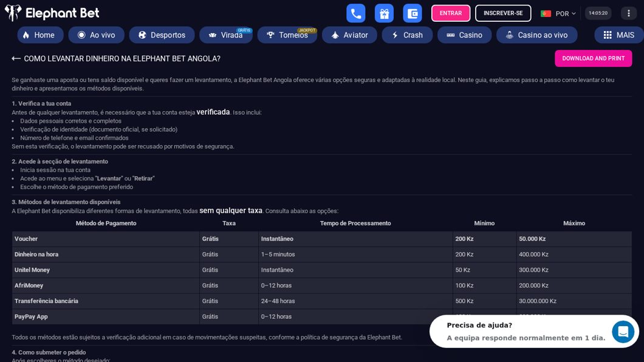Click the 24–48 horas processing time
Image resolution: width=644 pixels, height=362 pixels.
[x=278, y=301]
